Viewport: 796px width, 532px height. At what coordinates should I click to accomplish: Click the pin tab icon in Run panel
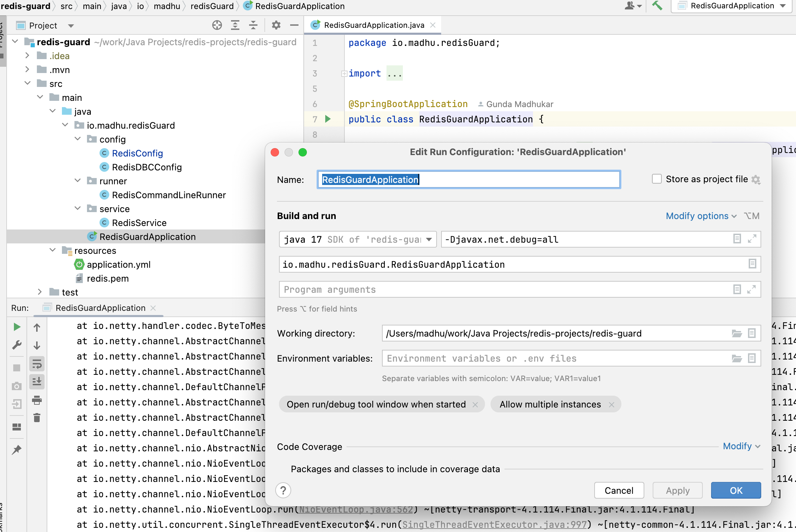click(x=17, y=450)
